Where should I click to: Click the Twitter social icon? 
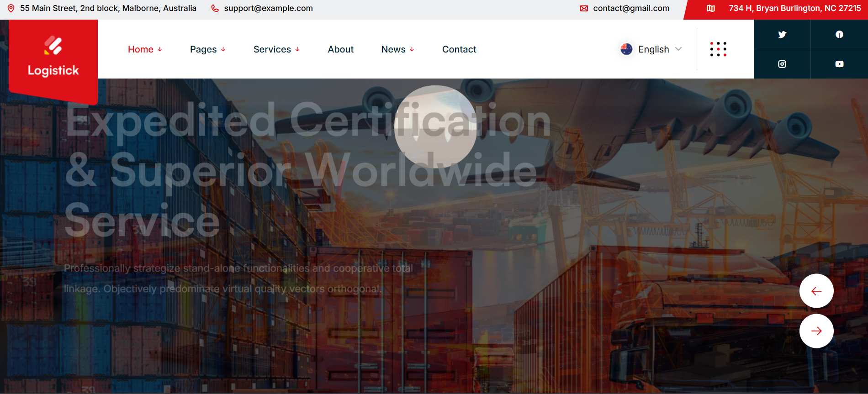[782, 34]
